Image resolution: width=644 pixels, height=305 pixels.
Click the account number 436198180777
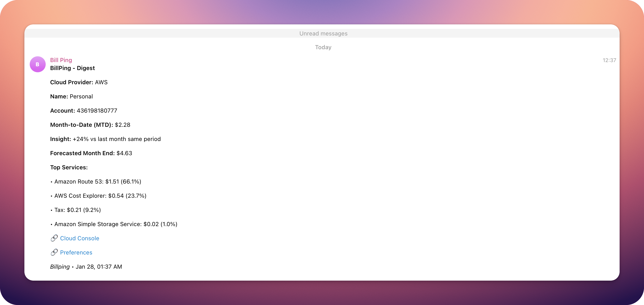(97, 111)
